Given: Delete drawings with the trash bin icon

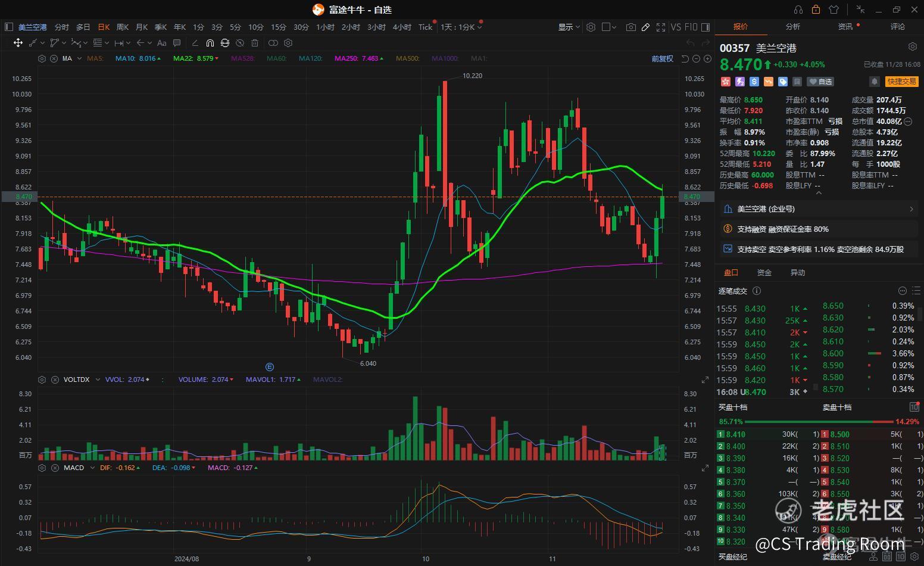Looking at the screenshot, I should [x=255, y=43].
